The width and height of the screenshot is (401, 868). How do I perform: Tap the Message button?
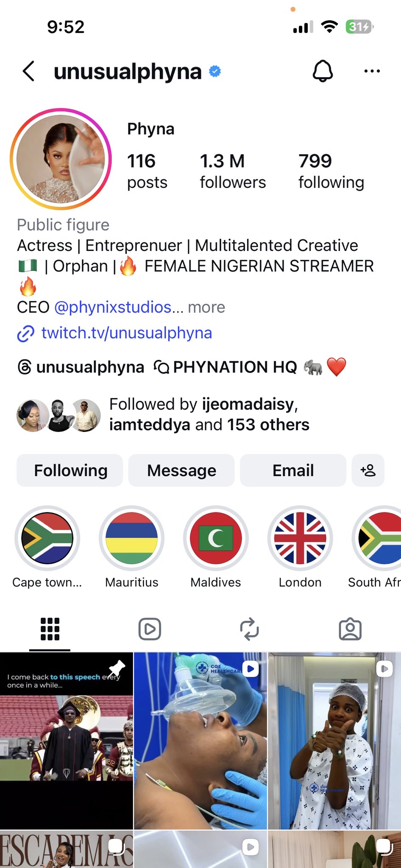181,470
